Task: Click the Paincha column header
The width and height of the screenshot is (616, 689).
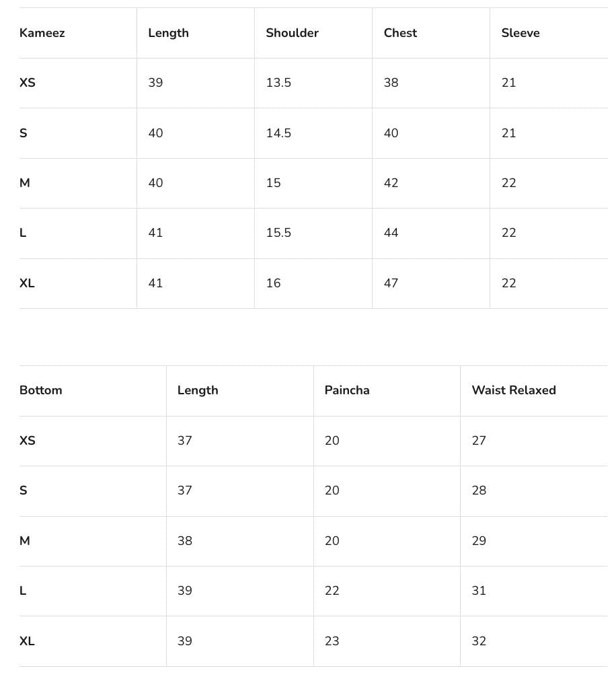Action: tap(347, 390)
